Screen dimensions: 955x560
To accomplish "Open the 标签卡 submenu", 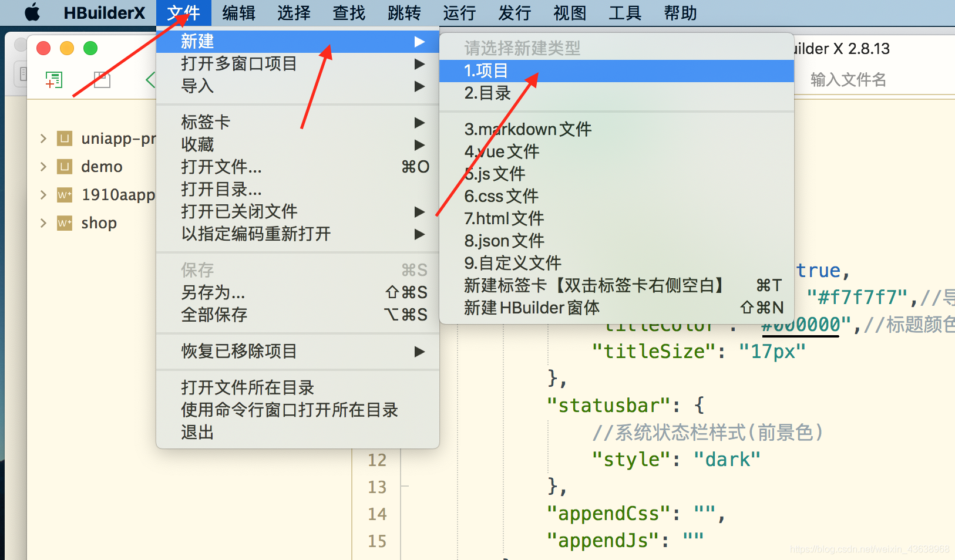I will click(298, 122).
